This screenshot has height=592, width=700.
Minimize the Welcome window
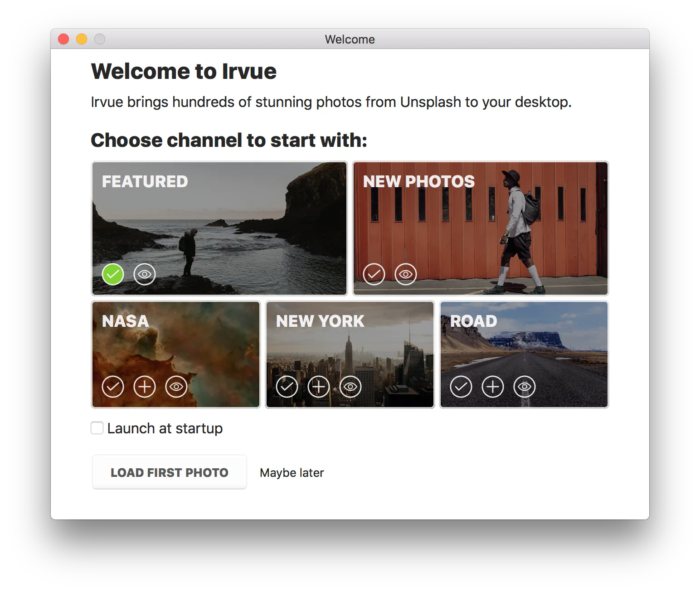[82, 39]
